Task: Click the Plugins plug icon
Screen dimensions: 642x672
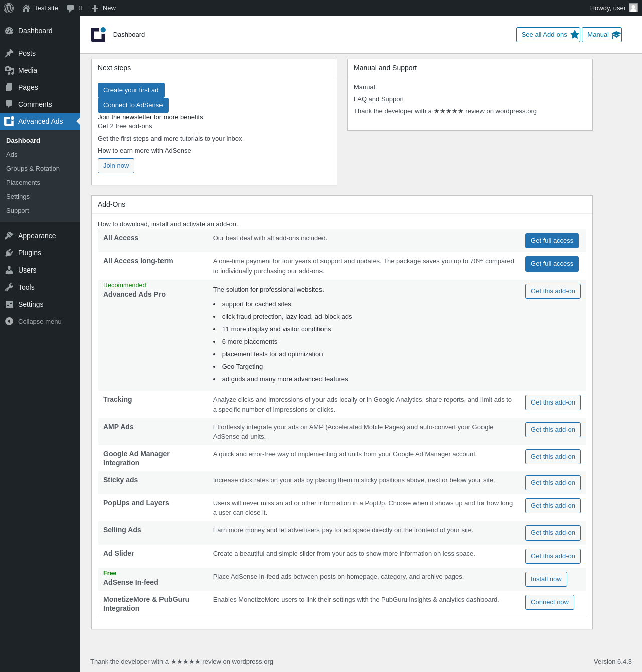Action: click(9, 253)
